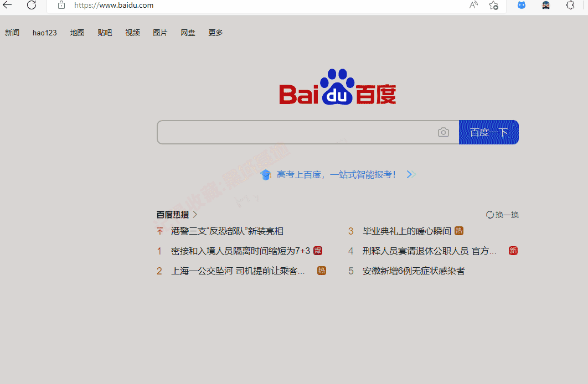Image resolution: width=588 pixels, height=384 pixels.
Task: Click the masked face extension icon
Action: [x=546, y=5]
